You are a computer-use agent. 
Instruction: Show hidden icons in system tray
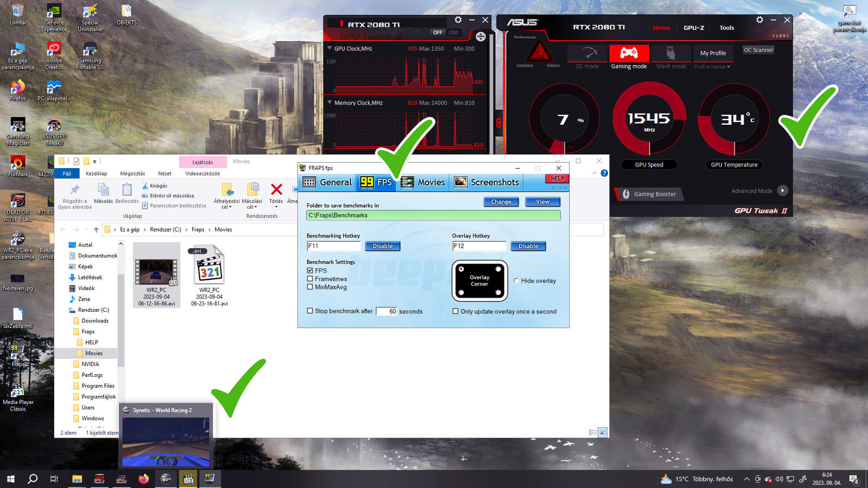click(x=746, y=479)
